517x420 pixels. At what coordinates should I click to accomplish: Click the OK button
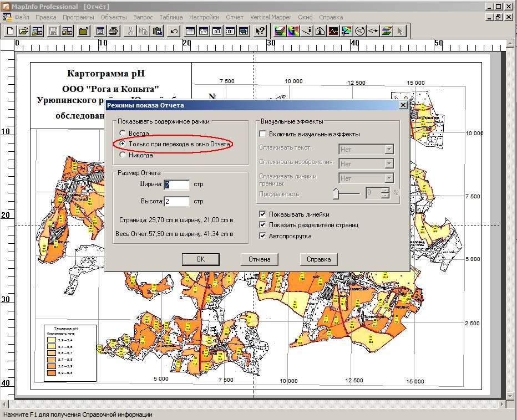200,259
